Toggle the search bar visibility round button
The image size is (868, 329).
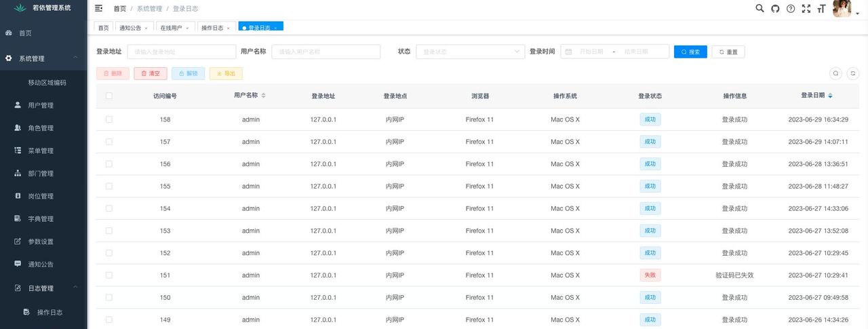pyautogui.click(x=835, y=73)
